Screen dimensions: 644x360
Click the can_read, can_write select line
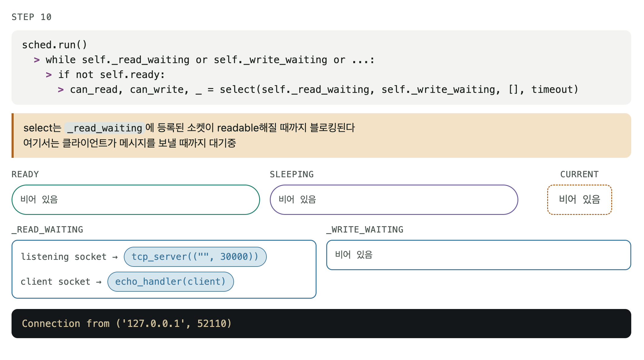pos(324,90)
